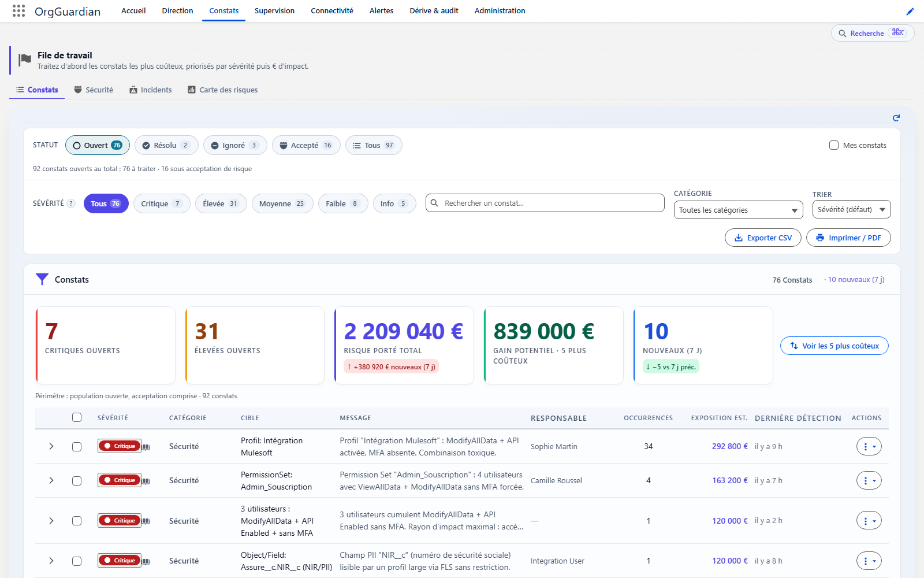Filter severity by Info 5

pyautogui.click(x=394, y=203)
